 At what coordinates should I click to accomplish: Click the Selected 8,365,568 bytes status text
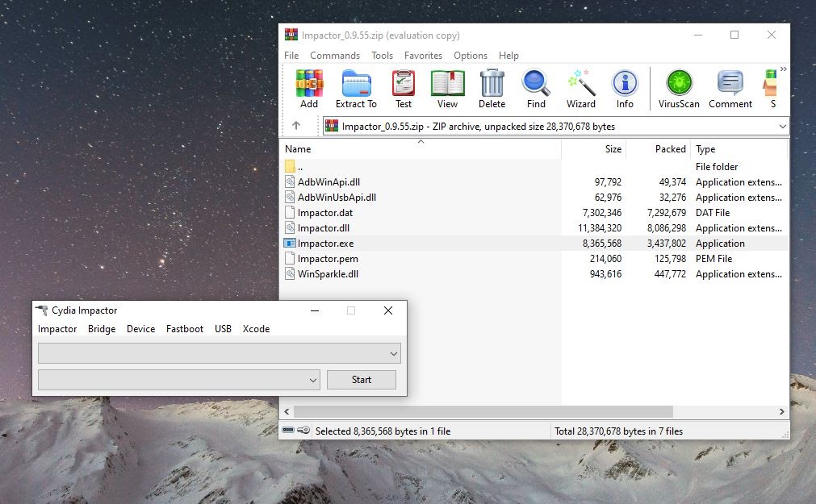point(383,431)
